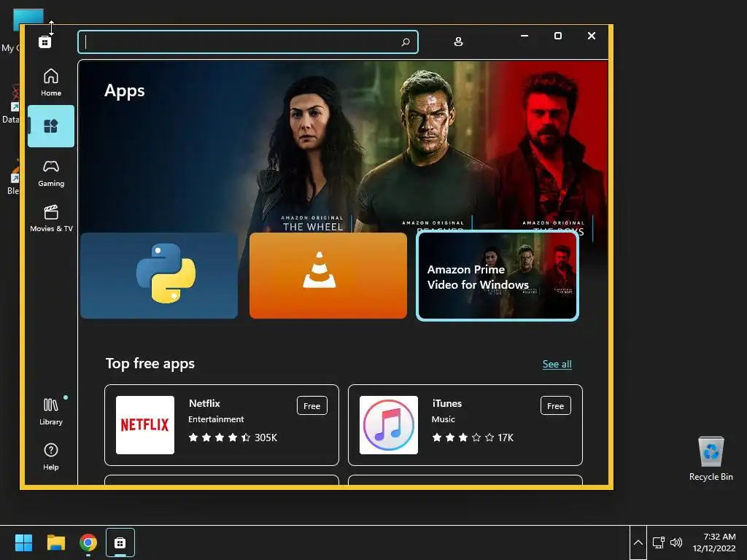The image size is (747, 560).
Task: Click the Free button for Netflix
Action: 312,405
